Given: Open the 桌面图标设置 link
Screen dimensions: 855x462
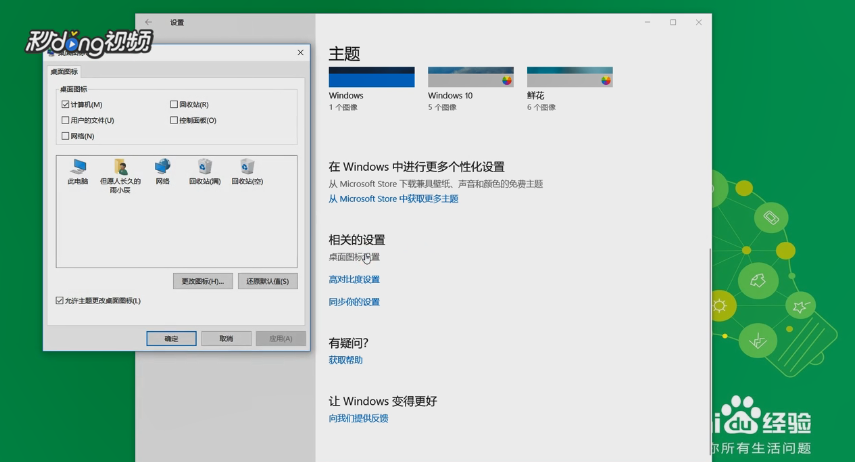Looking at the screenshot, I should (354, 257).
